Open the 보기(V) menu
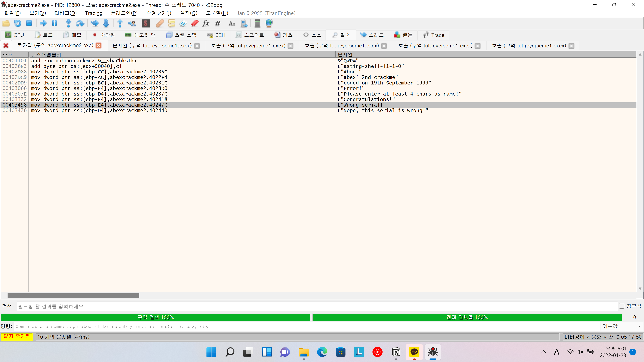644x362 pixels. point(38,13)
